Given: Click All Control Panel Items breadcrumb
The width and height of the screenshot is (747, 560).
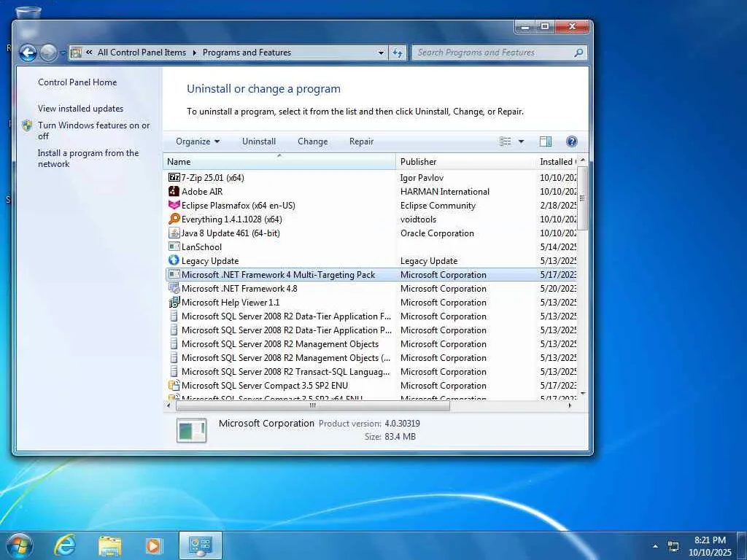Looking at the screenshot, I should click(x=142, y=52).
